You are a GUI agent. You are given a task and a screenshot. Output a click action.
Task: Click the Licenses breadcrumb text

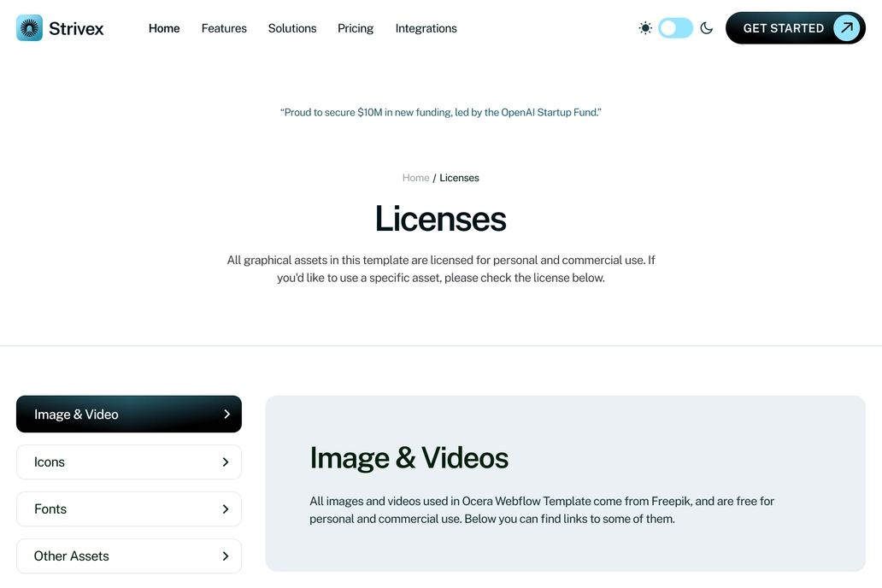pyautogui.click(x=459, y=178)
